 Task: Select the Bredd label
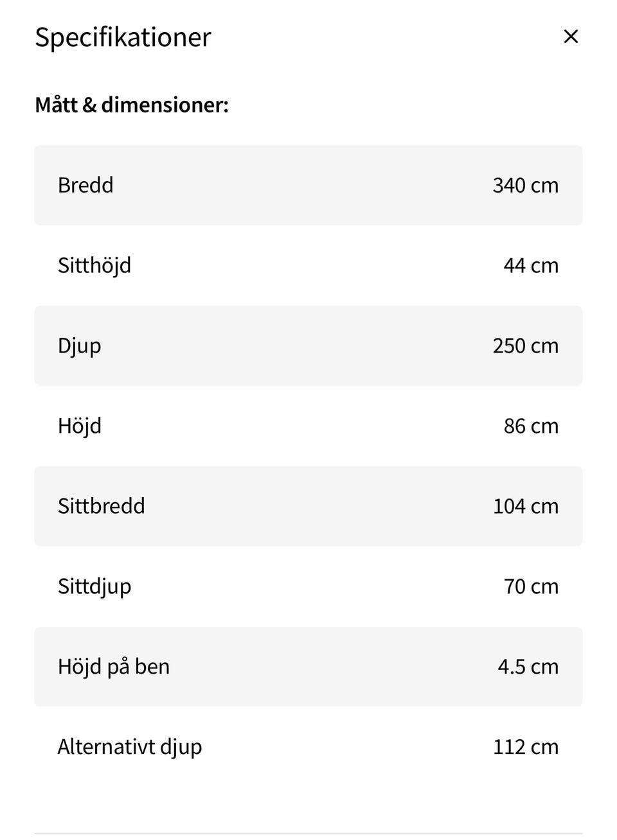tap(85, 185)
